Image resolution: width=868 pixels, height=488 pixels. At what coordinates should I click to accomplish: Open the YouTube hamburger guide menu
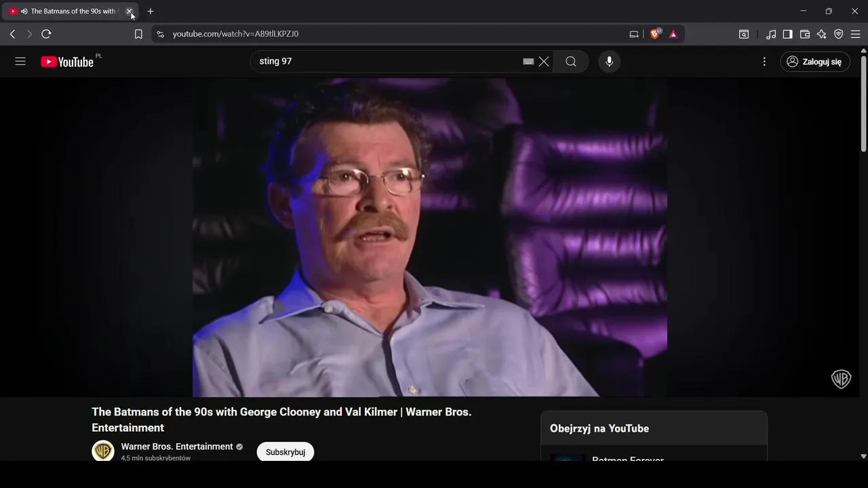click(20, 62)
